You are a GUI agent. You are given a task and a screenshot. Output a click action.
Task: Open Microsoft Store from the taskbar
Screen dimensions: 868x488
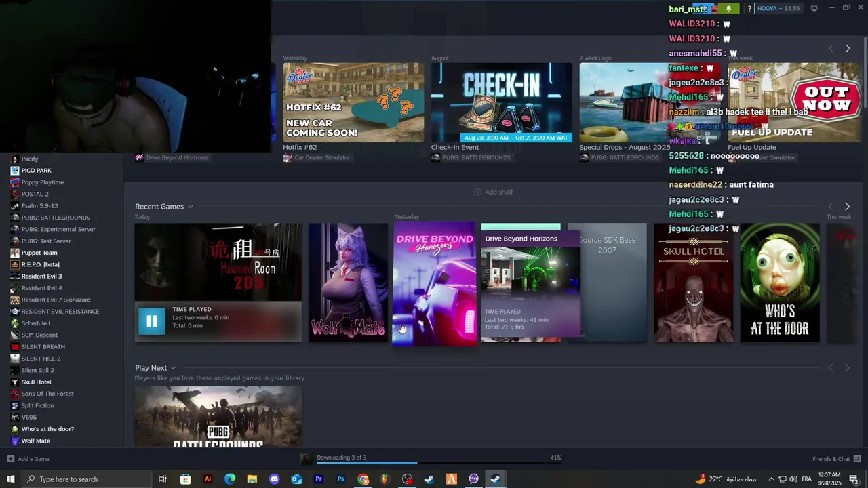pyautogui.click(x=185, y=479)
